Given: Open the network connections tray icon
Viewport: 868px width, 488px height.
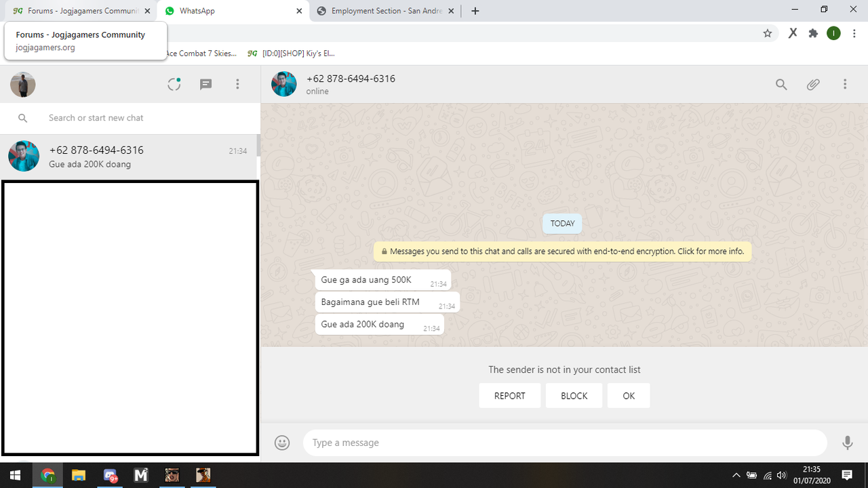Looking at the screenshot, I should [768, 475].
